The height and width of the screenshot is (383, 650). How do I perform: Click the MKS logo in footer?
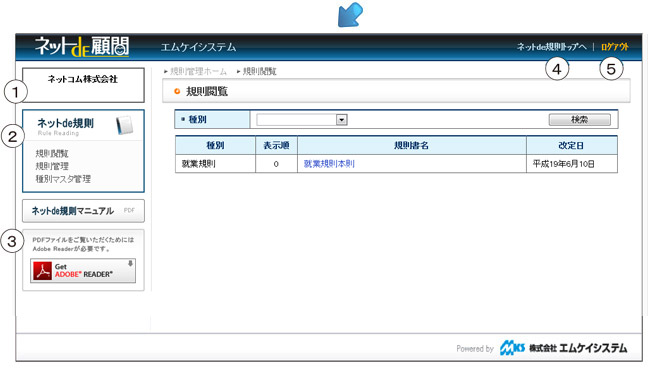coord(512,348)
